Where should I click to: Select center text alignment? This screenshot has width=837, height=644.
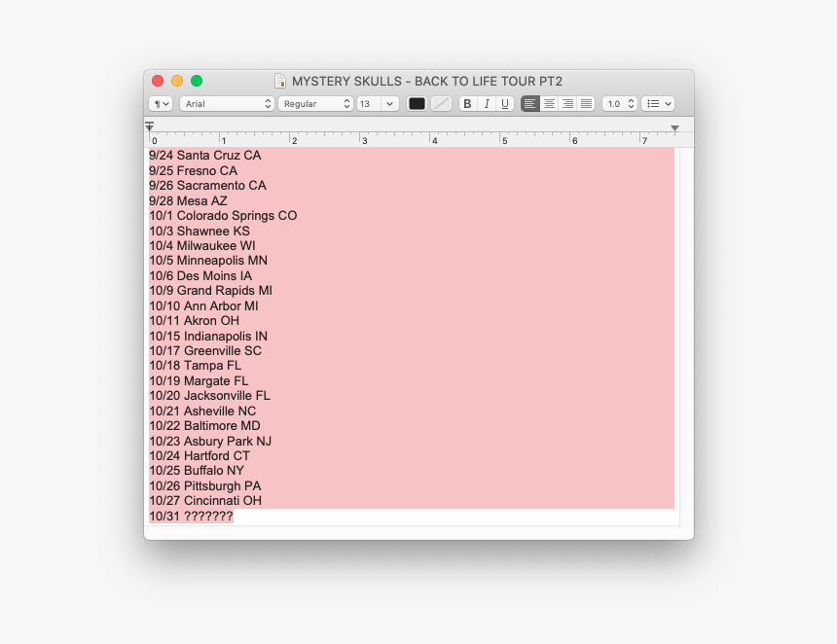coord(549,103)
